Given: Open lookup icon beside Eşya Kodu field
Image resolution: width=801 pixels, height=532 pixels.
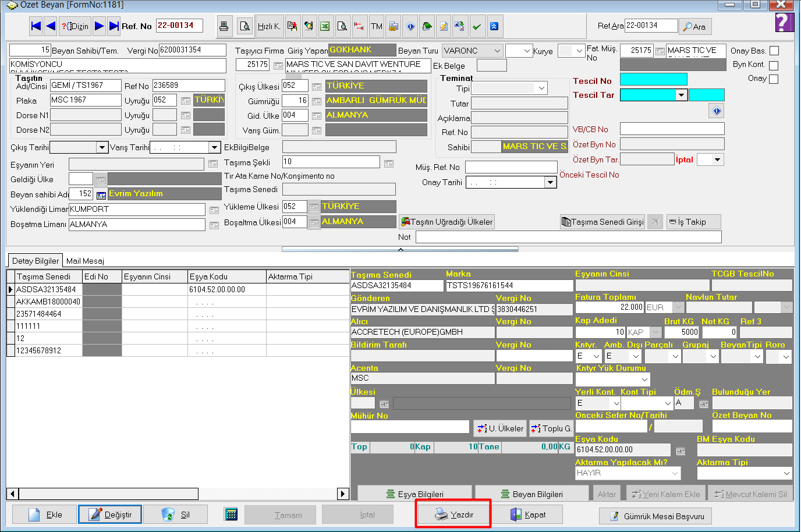Looking at the screenshot, I should tap(681, 451).
